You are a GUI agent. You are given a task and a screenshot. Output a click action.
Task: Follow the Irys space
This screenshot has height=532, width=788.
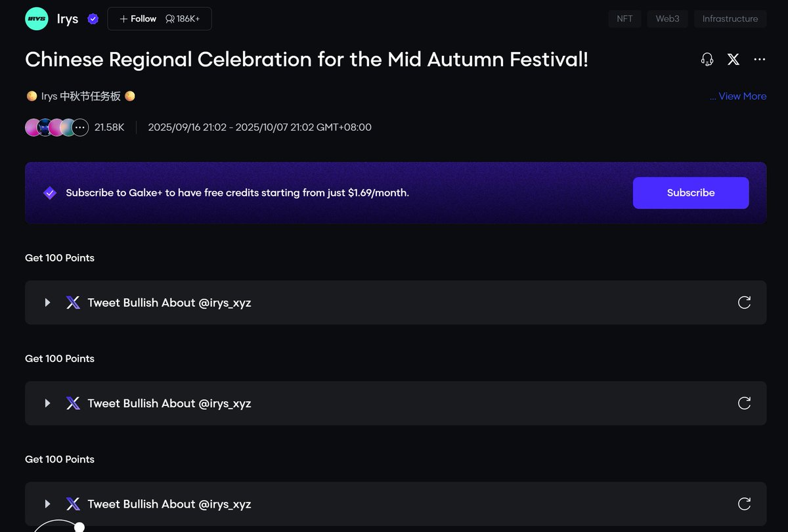point(138,19)
